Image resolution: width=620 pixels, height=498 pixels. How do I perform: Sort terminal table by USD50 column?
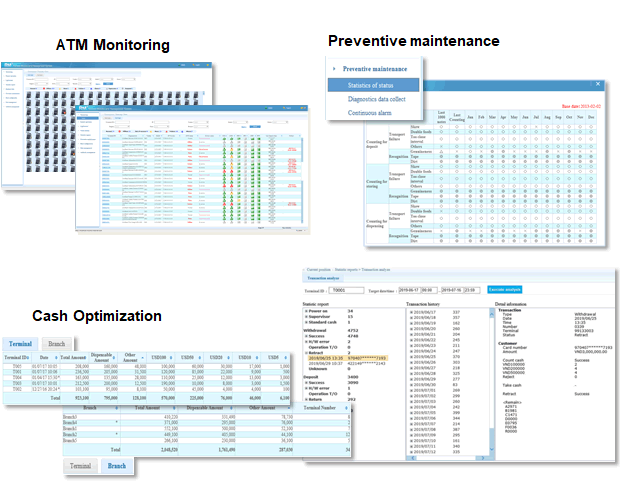point(200,358)
